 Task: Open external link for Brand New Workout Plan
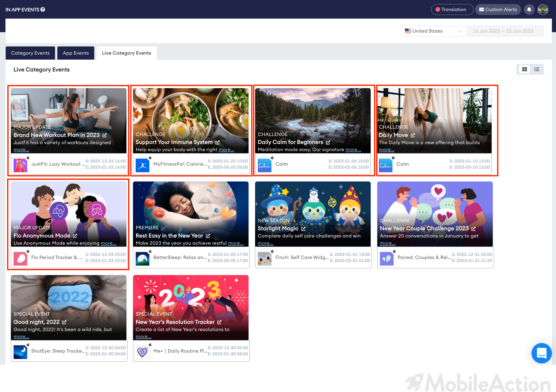click(105, 135)
